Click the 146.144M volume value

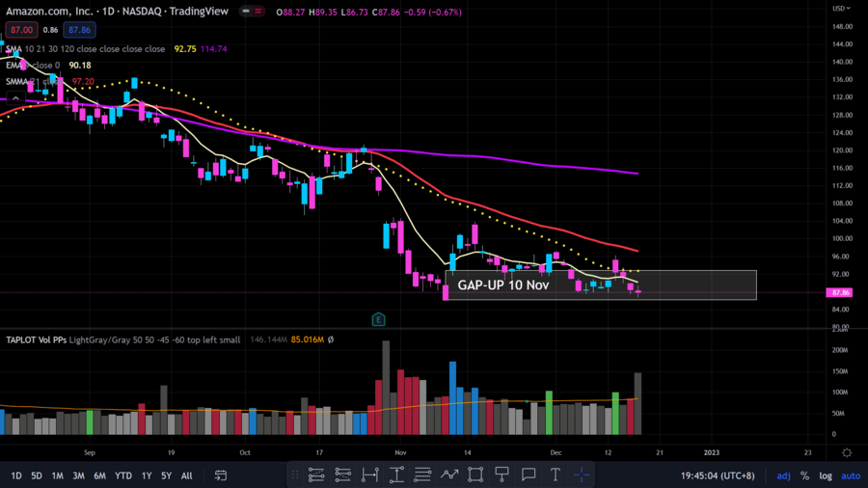pos(268,339)
